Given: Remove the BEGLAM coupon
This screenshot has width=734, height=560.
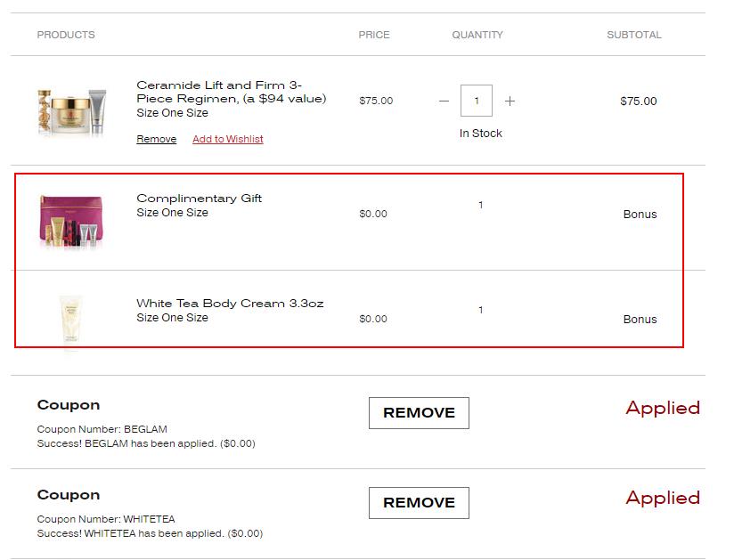Looking at the screenshot, I should [x=417, y=412].
